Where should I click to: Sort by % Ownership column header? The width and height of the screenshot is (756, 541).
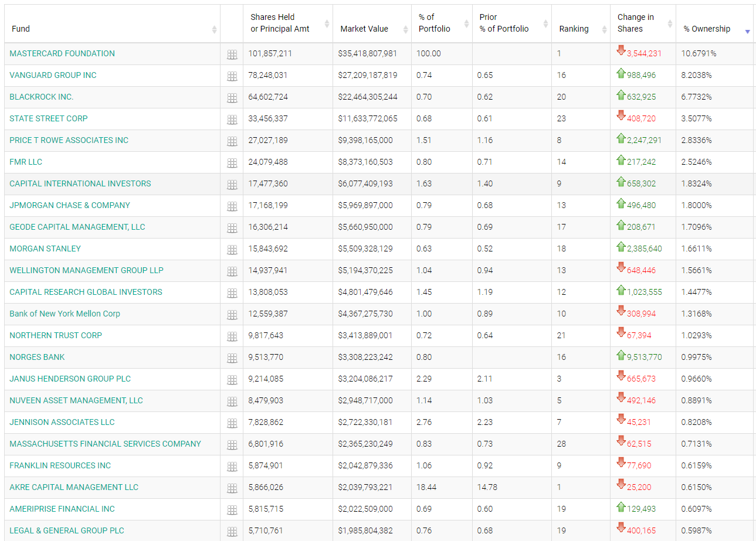(x=714, y=23)
